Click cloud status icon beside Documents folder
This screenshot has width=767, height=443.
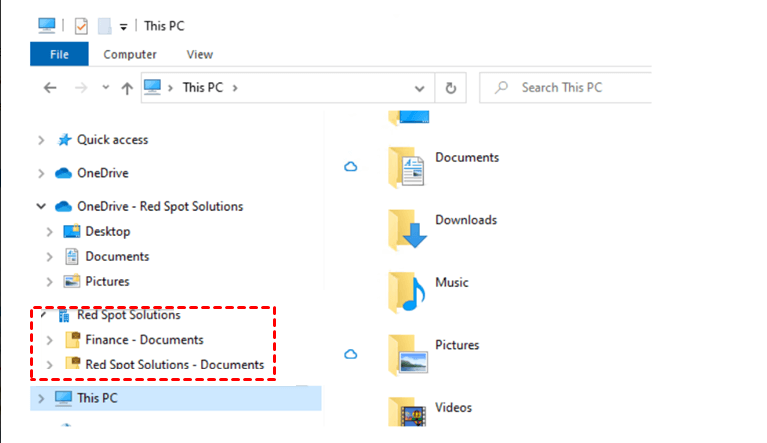tap(351, 167)
